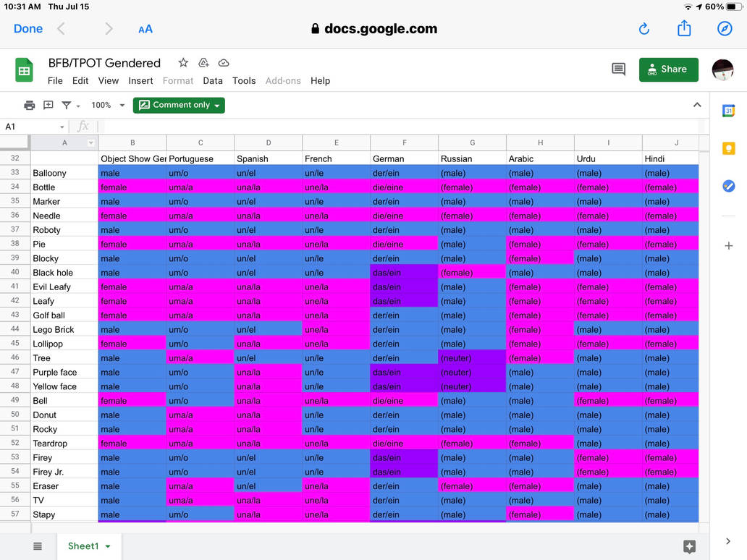The height and width of the screenshot is (560, 747).
Task: Click the Teardrop cell
Action: [x=64, y=444]
